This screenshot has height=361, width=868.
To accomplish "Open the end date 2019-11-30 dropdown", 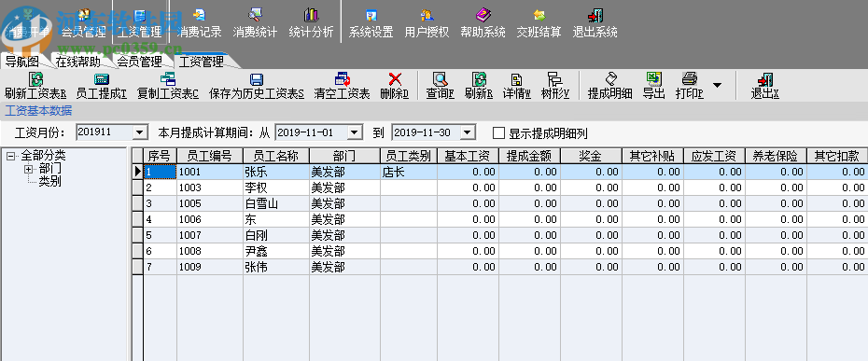I will (x=468, y=132).
